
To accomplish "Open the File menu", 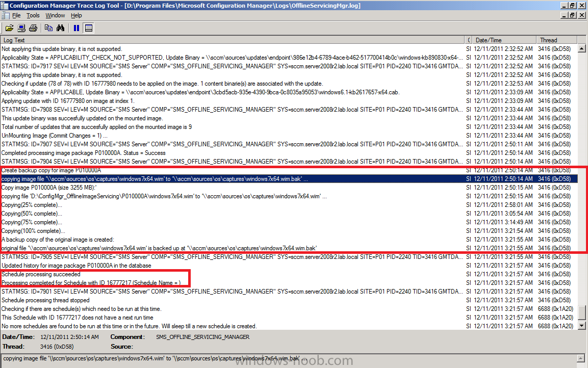I will tap(16, 15).
